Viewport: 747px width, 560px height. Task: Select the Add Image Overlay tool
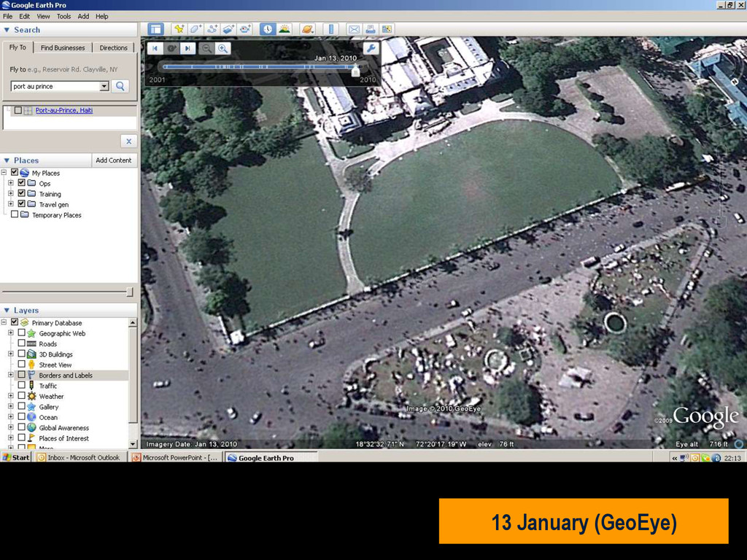point(228,29)
